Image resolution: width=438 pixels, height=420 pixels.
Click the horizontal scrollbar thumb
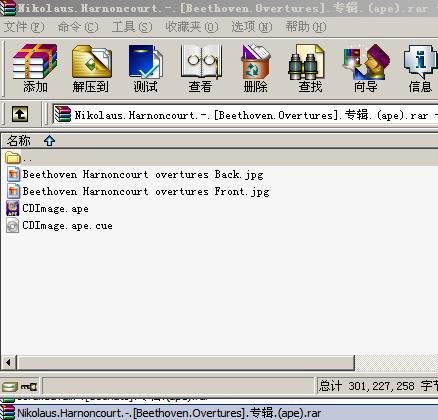(x=185, y=362)
